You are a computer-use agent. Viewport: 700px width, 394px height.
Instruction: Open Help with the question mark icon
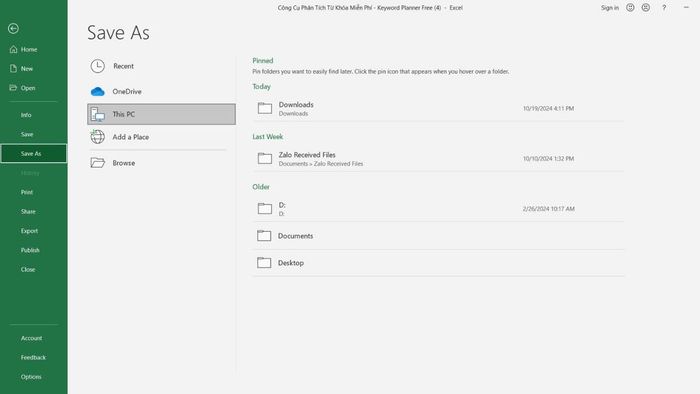pos(664,8)
